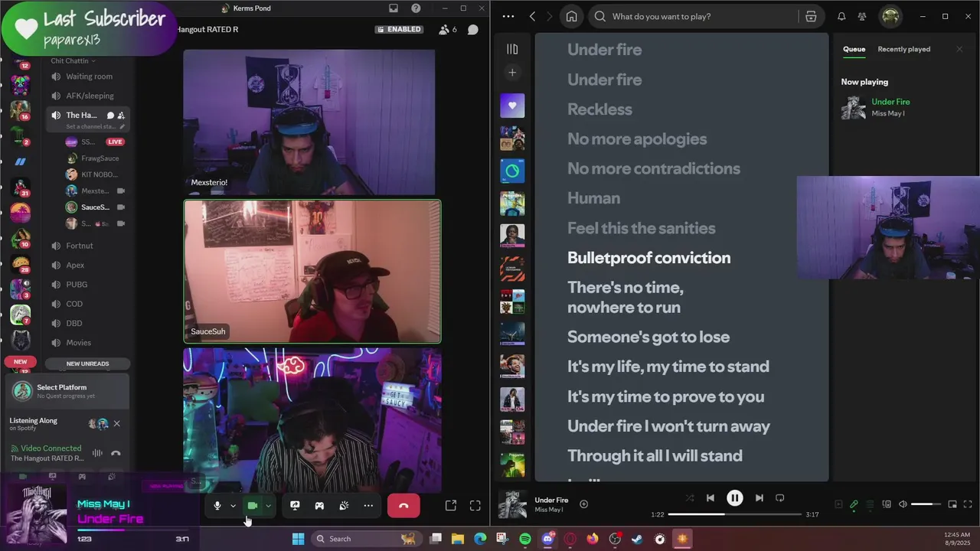Viewport: 980px width, 551px height.
Task: Open Browse icon inside Spotify search bar
Action: [x=811, y=16]
